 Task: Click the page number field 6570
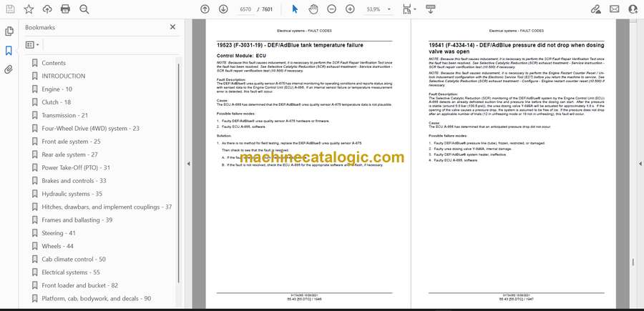click(245, 9)
